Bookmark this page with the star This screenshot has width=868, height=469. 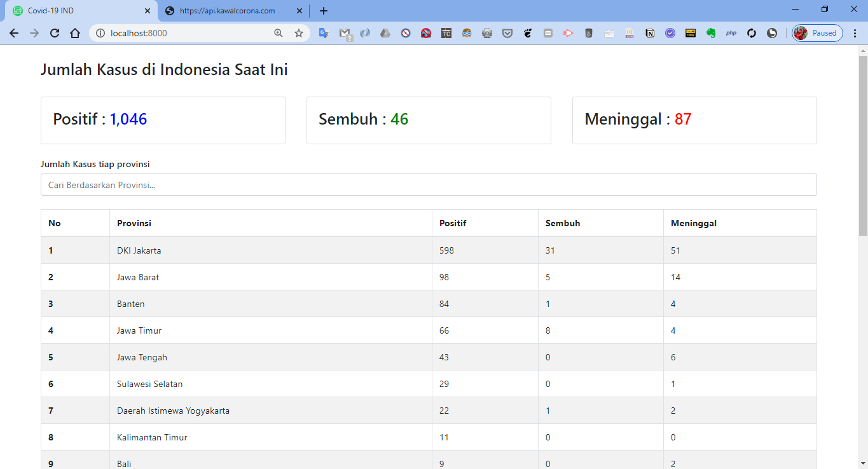click(299, 33)
